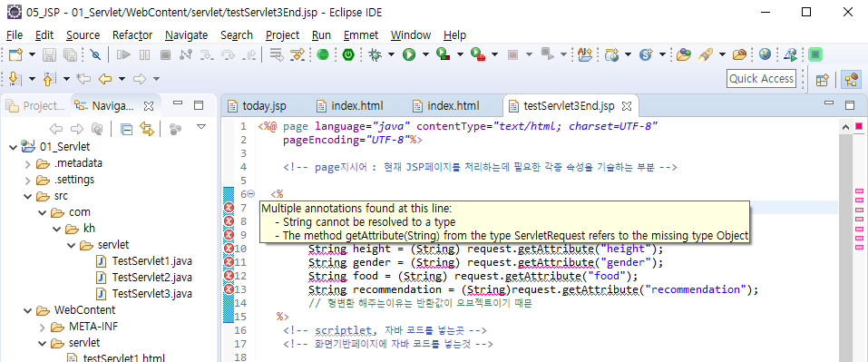Screen dimensions: 868x362
Task: Click the Debug bug icon
Action: [x=375, y=54]
